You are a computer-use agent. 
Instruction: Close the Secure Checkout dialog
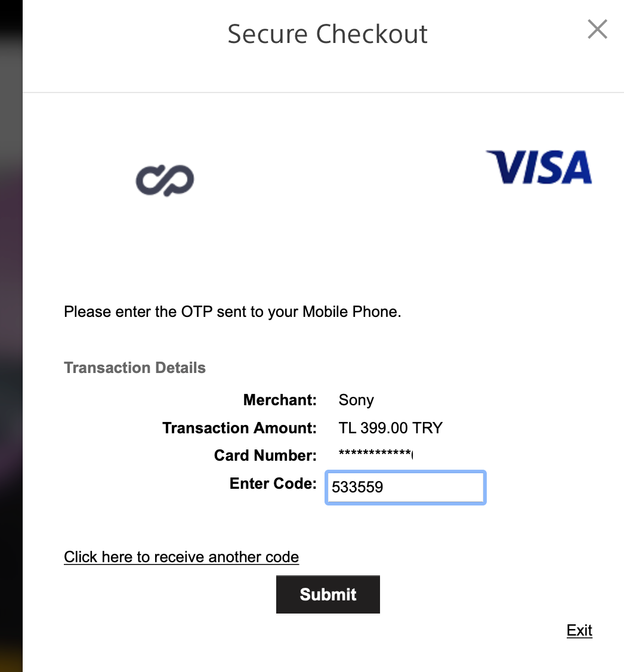pyautogui.click(x=597, y=29)
